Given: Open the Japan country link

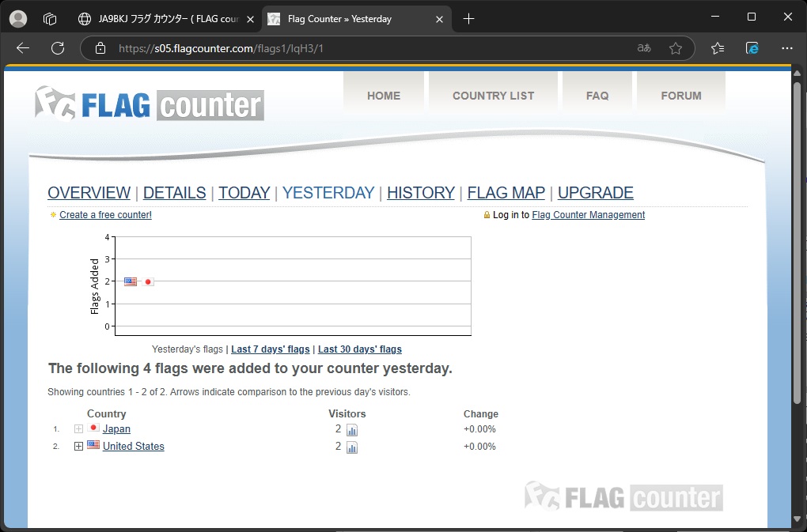Looking at the screenshot, I should (116, 428).
